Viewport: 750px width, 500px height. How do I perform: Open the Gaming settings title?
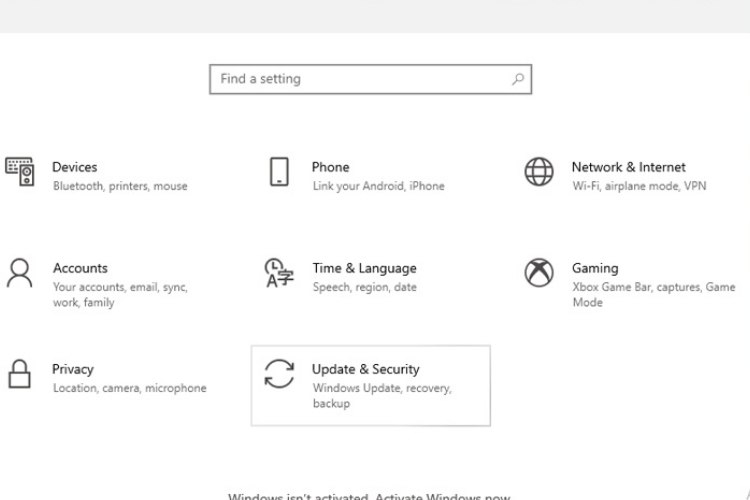click(x=595, y=268)
